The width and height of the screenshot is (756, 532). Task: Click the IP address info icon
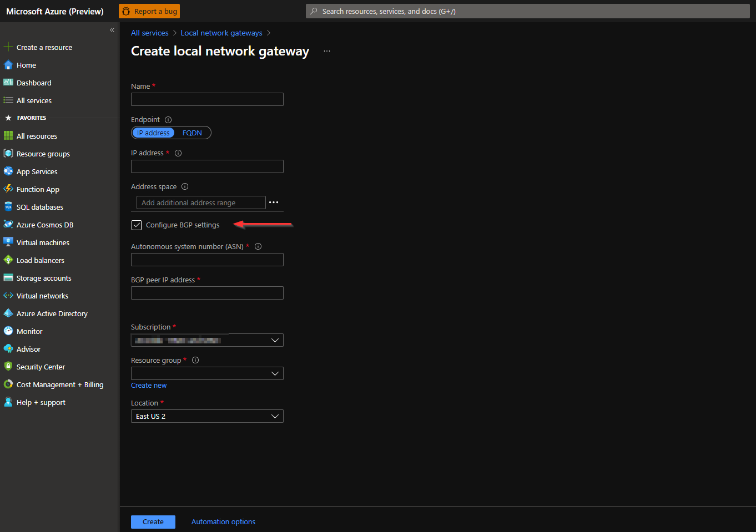tap(178, 153)
